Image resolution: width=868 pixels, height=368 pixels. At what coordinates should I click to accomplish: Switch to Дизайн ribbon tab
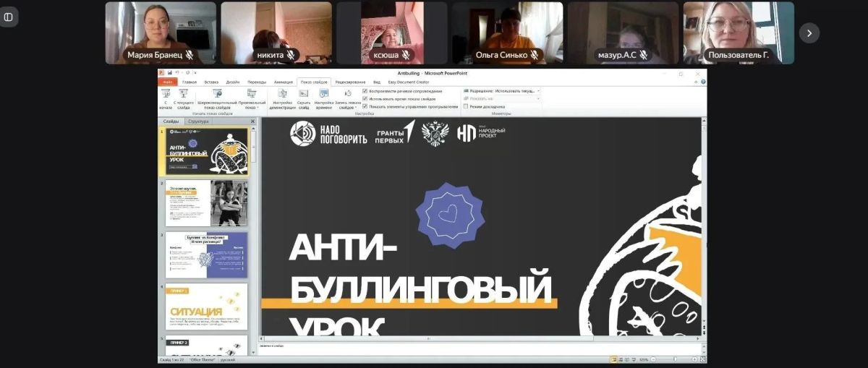click(233, 82)
